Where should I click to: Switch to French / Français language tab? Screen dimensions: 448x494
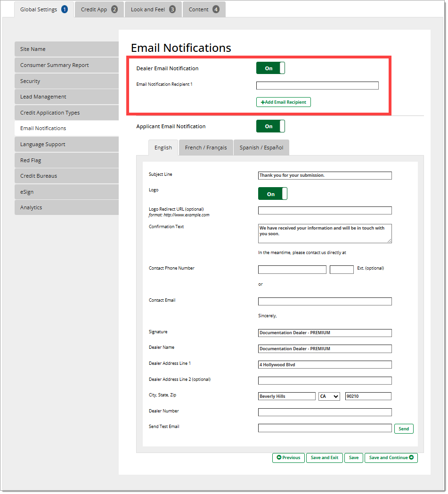pyautogui.click(x=205, y=148)
